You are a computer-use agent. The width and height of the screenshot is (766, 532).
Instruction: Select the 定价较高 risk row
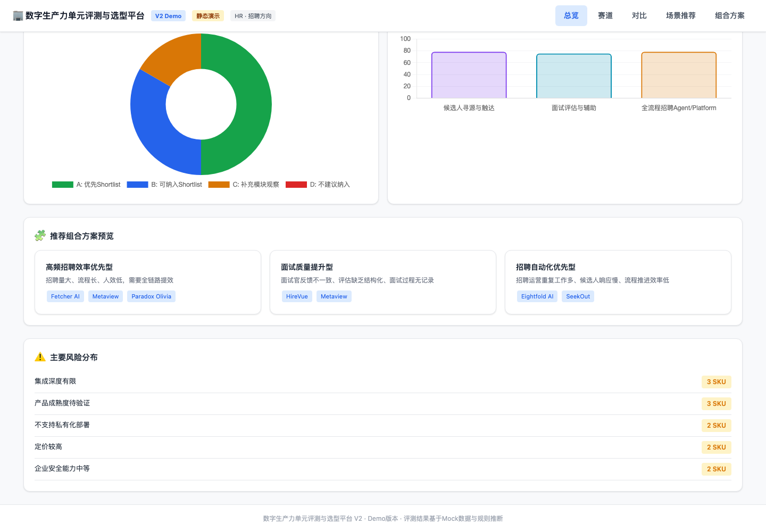click(x=383, y=447)
